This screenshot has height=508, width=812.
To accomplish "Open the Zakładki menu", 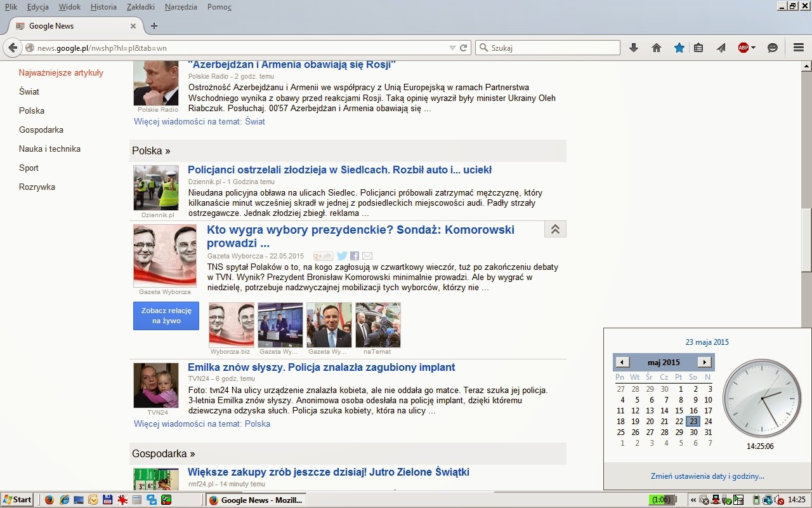I will click(141, 7).
